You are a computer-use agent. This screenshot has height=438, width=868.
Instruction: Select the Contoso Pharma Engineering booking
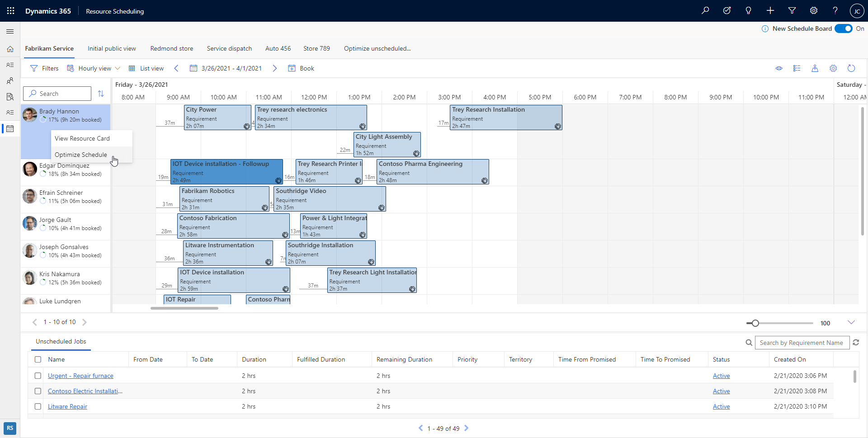tap(433, 172)
